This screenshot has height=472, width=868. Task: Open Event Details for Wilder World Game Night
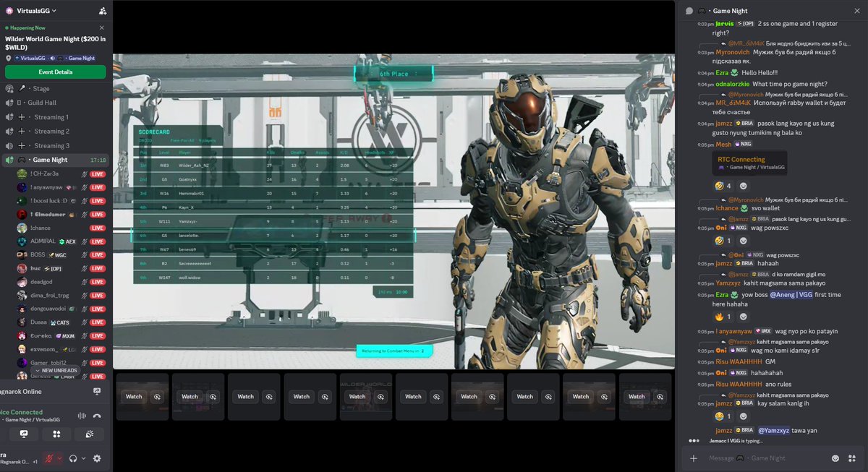point(56,72)
